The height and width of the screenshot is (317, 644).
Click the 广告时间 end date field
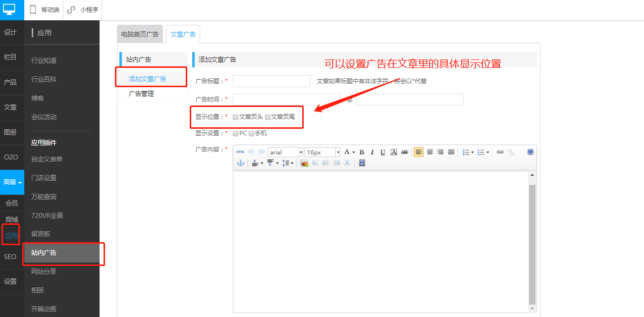(x=410, y=100)
